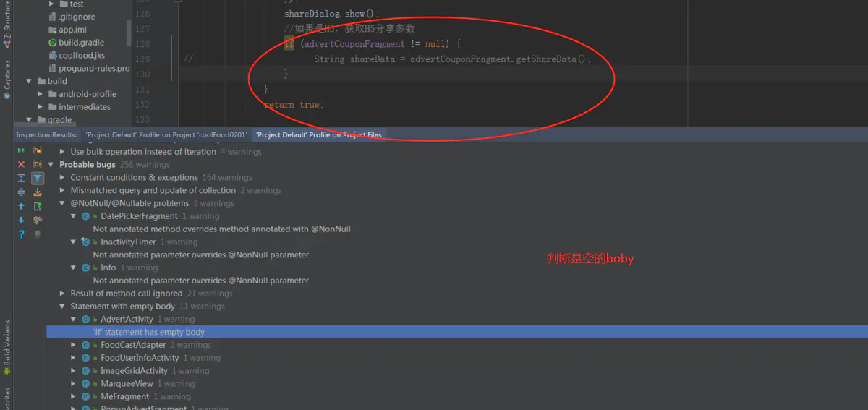
Task: Expand Mismatched query and update of collection
Action: [62, 191]
